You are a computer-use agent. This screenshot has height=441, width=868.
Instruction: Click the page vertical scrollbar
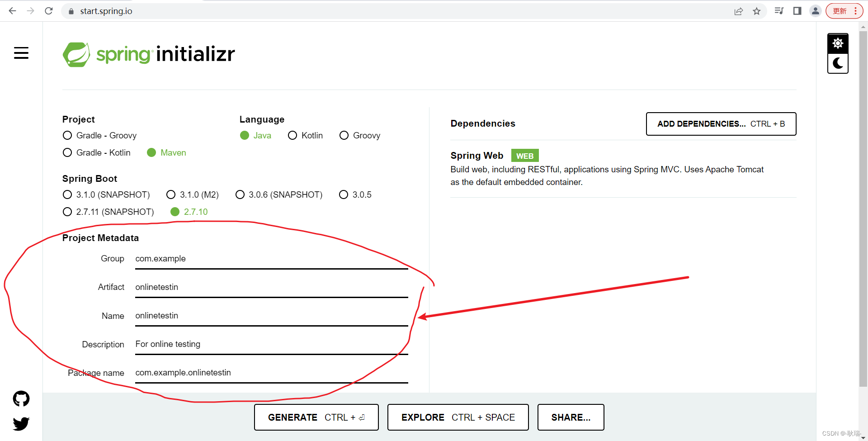[x=863, y=208]
